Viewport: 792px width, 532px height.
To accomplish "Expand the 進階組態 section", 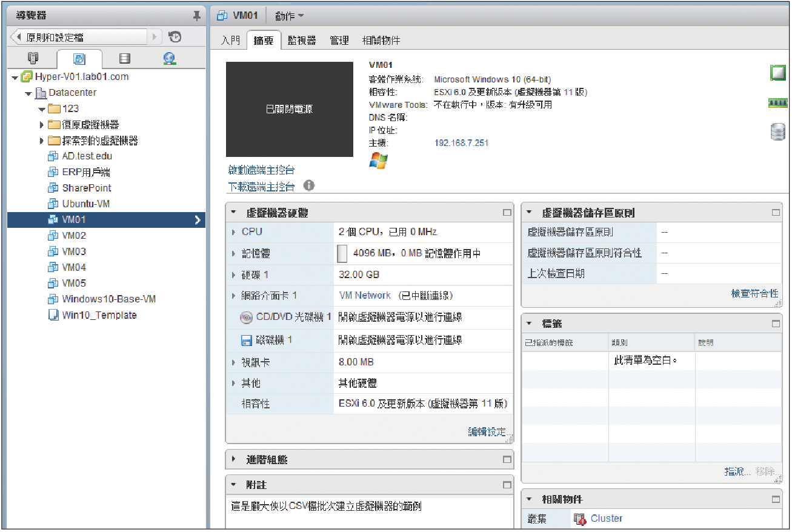I will [234, 460].
